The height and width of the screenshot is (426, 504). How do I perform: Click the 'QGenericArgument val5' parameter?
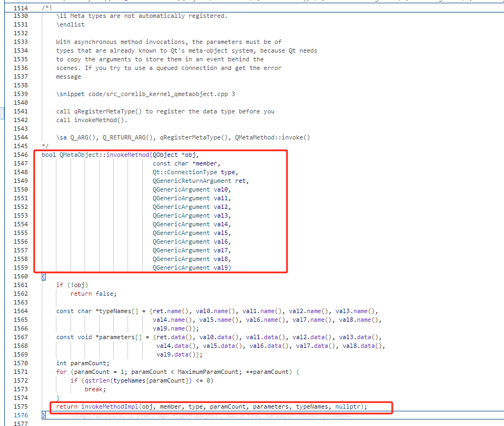[x=190, y=233]
